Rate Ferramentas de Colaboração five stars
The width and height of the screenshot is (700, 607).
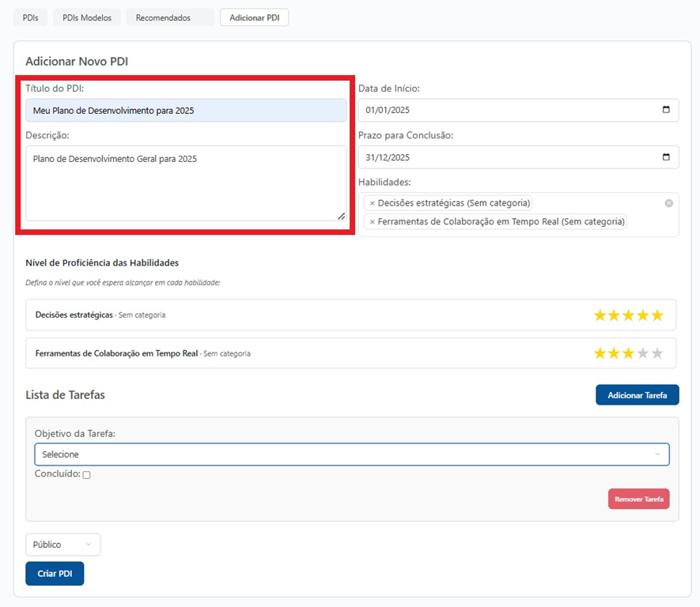657,353
